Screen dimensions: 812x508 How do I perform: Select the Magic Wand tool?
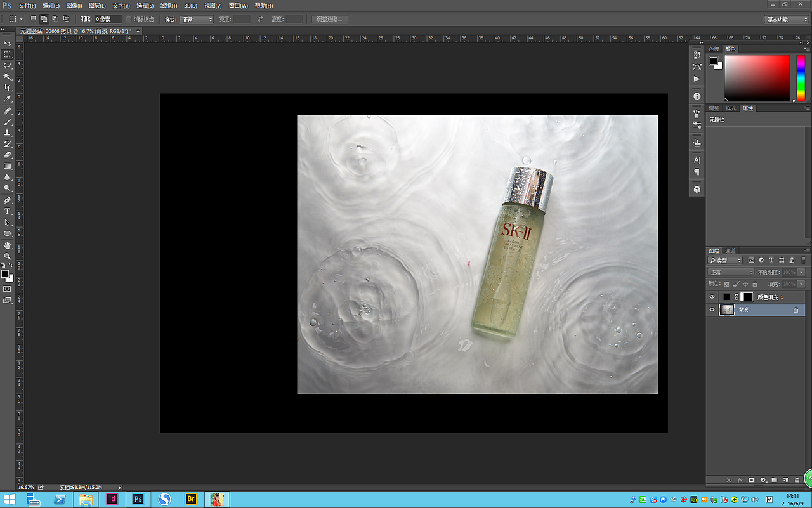(8, 76)
